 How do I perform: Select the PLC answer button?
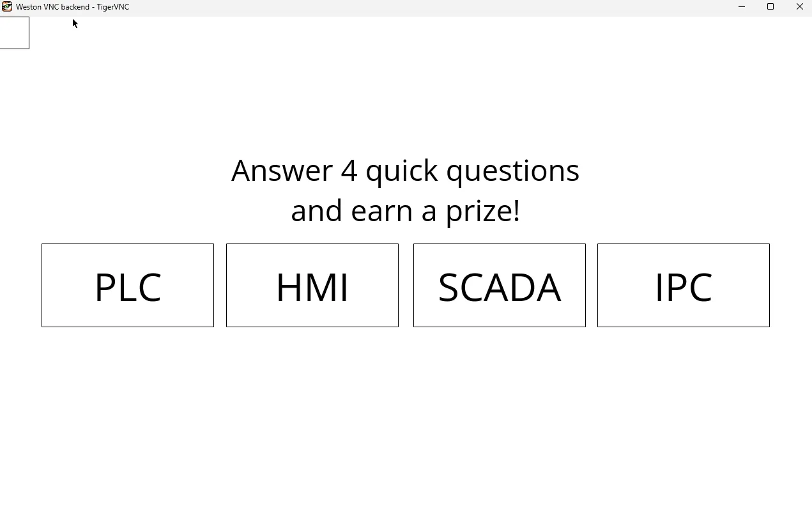coord(128,285)
